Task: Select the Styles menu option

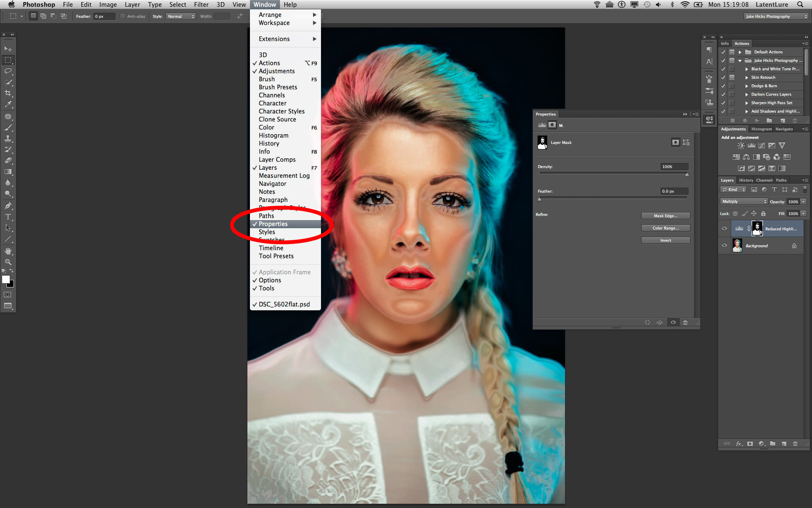Action: (x=266, y=232)
